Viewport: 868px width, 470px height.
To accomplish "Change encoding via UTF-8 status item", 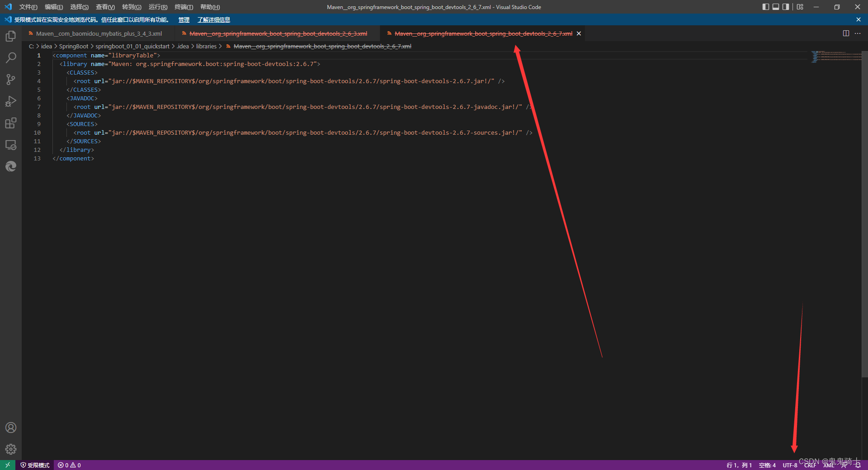I will click(790, 465).
